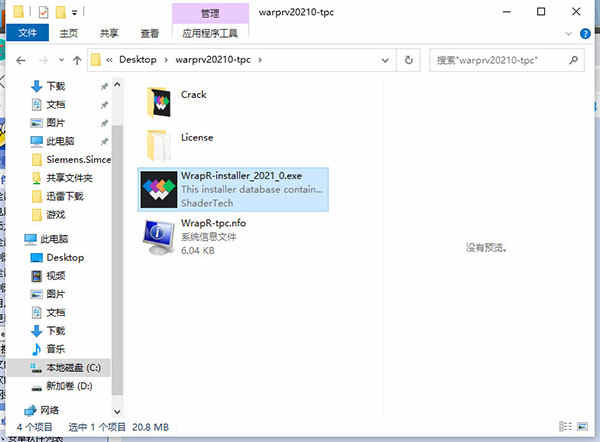Select the WrapR-tpc.nfo system info icon
This screenshot has height=442, width=600.
click(159, 236)
